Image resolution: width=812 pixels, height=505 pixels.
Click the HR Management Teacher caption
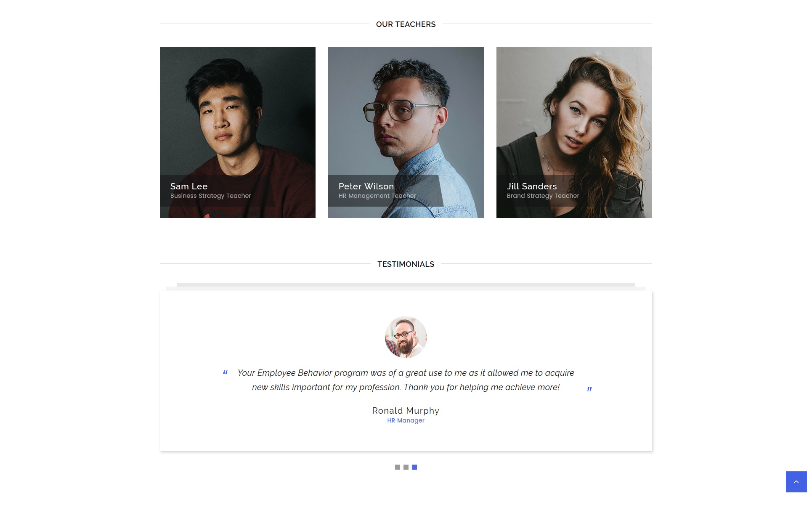(377, 196)
